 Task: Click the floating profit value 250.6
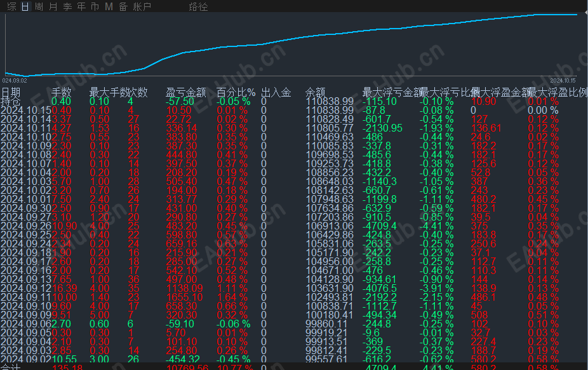(x=483, y=244)
